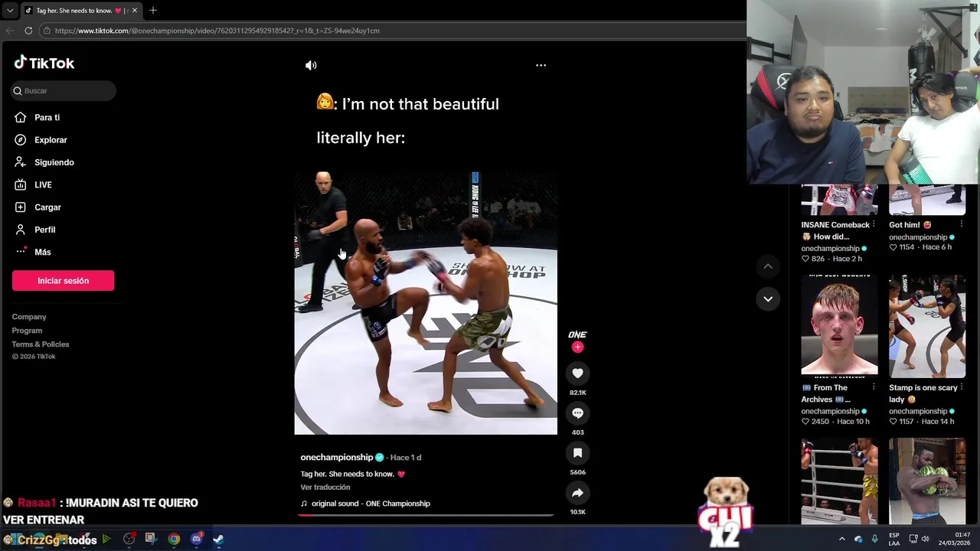Click the heart on the 1154-likes video
This screenshot has height=551, width=980.
click(x=893, y=247)
